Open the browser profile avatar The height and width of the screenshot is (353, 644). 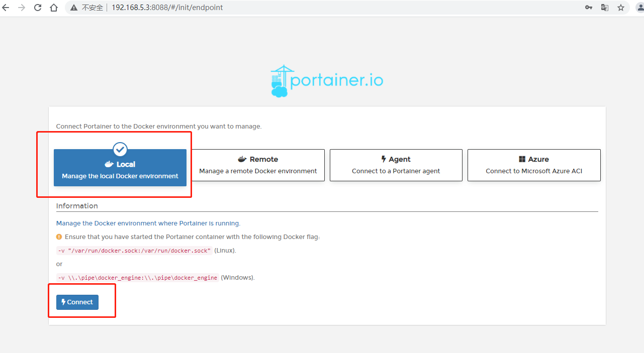[x=639, y=8]
